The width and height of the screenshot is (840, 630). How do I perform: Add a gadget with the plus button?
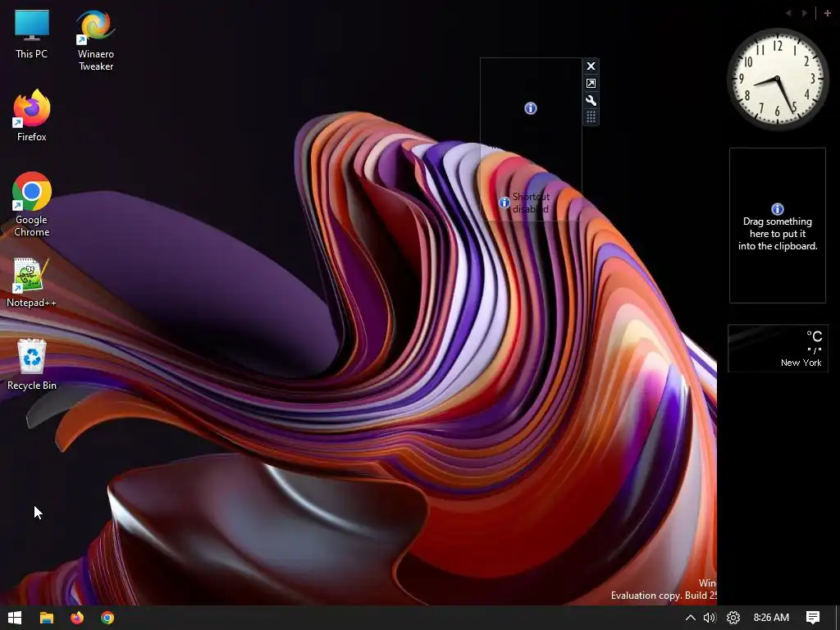(x=827, y=13)
